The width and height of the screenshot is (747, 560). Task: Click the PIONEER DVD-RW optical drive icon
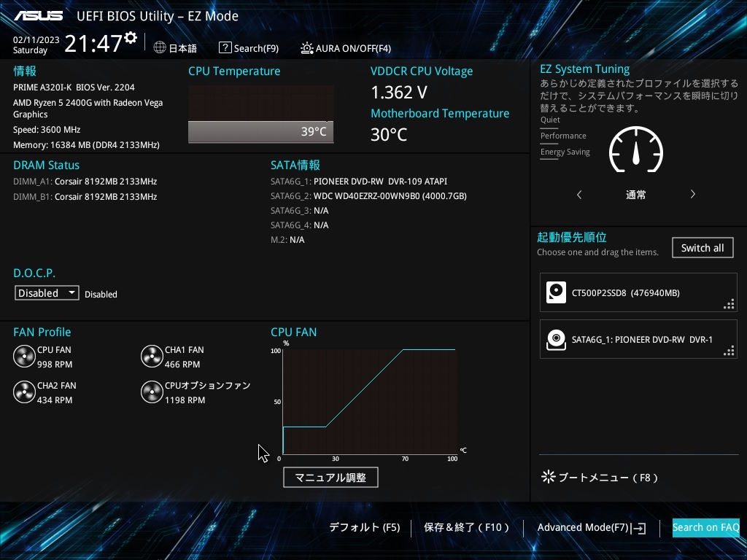coord(556,340)
